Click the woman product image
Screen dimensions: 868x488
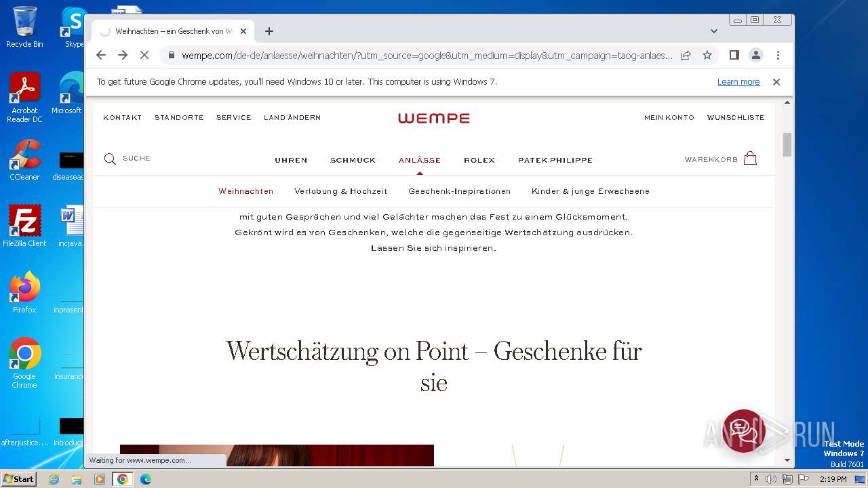tap(277, 455)
